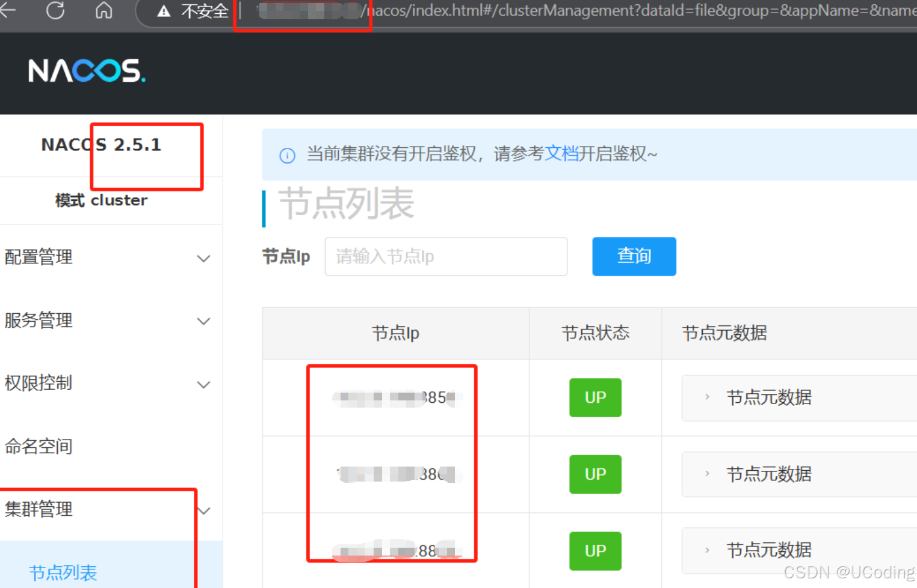Select second row node IP cell

click(x=396, y=474)
